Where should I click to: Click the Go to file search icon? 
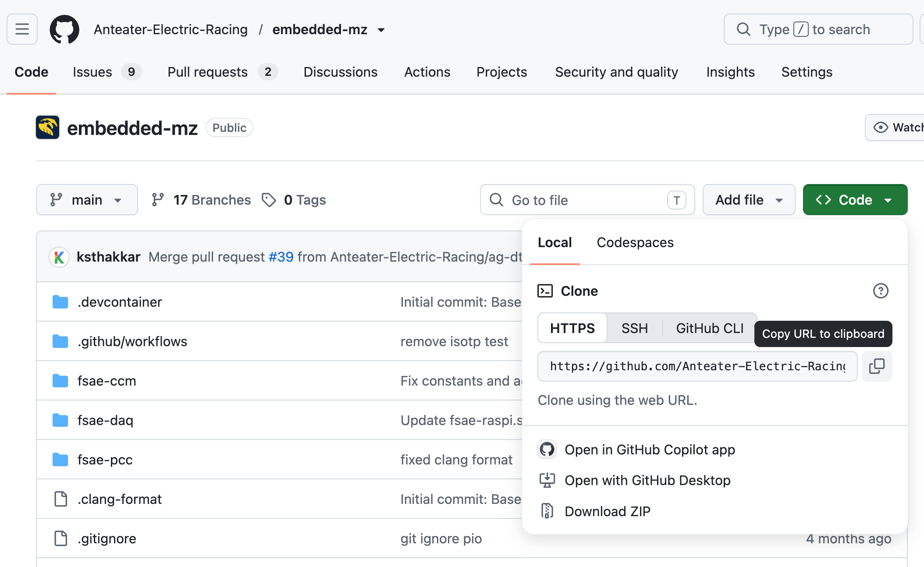point(496,200)
